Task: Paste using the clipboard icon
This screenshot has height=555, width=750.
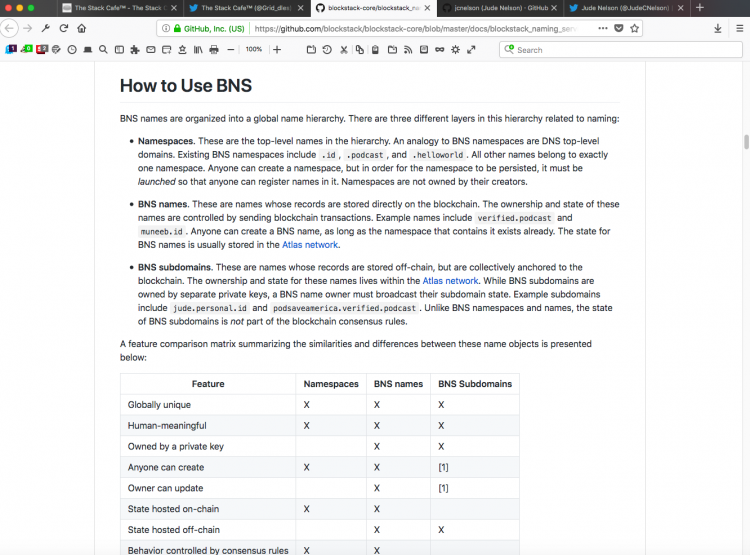Action: coord(375,50)
